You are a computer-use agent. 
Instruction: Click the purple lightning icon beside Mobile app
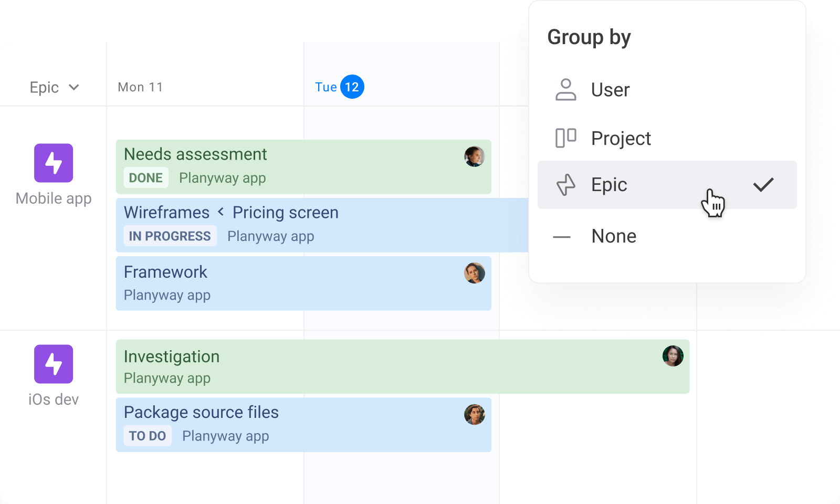(53, 163)
